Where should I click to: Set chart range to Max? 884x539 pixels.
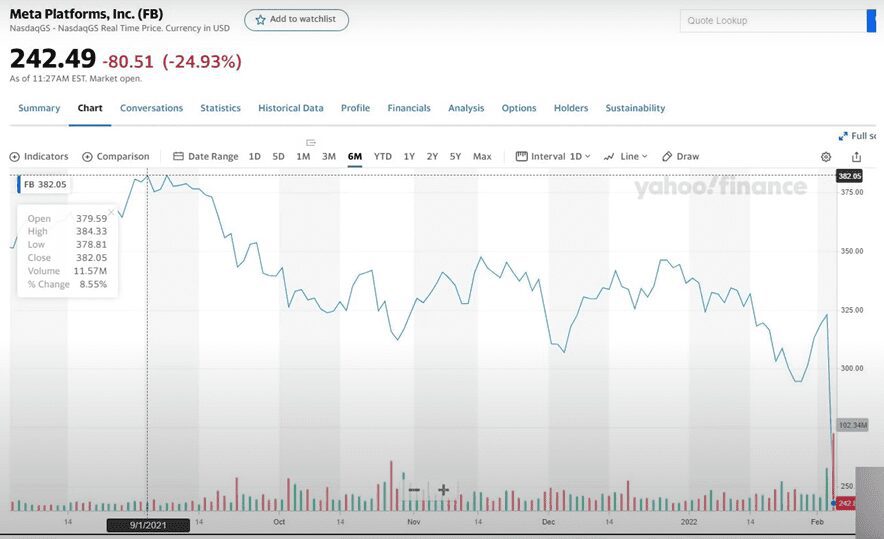(482, 157)
